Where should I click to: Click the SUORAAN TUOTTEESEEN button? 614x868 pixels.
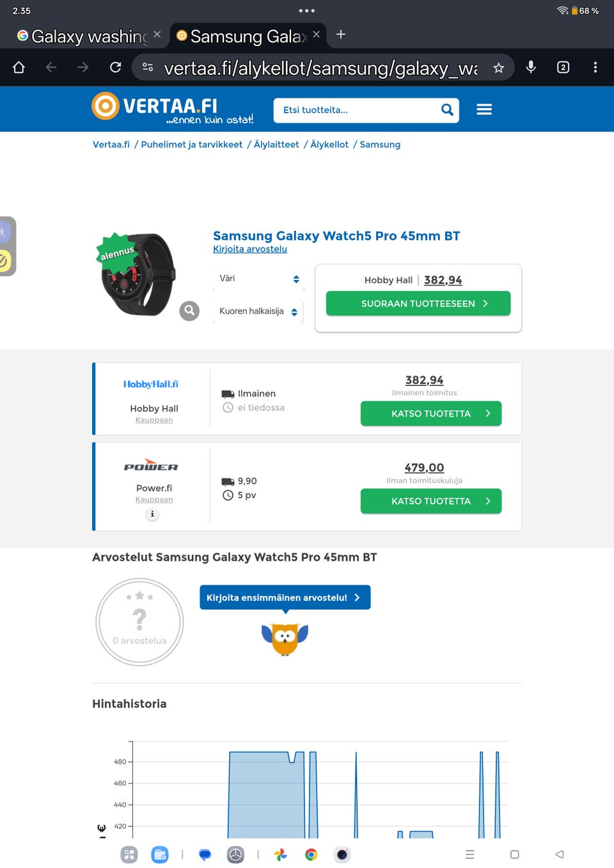coord(418,304)
